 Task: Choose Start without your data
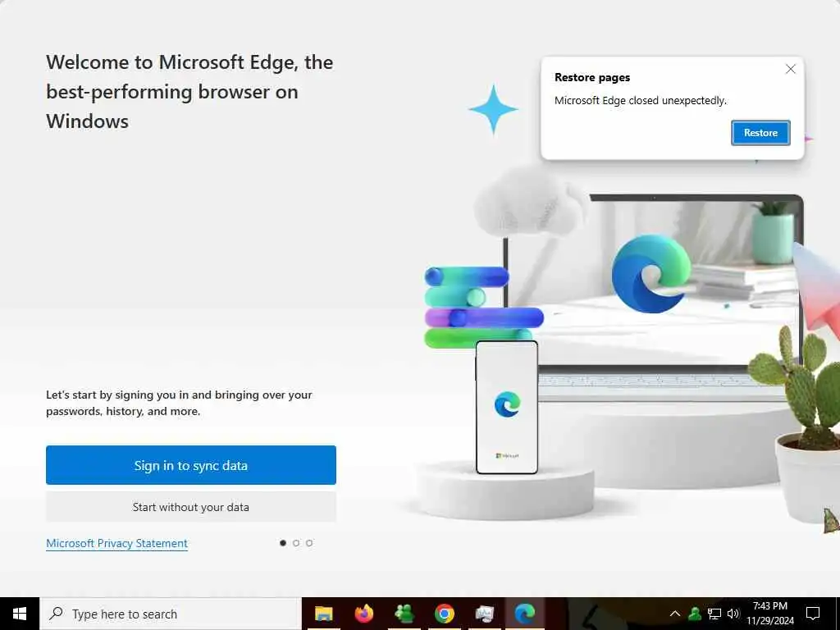click(190, 507)
